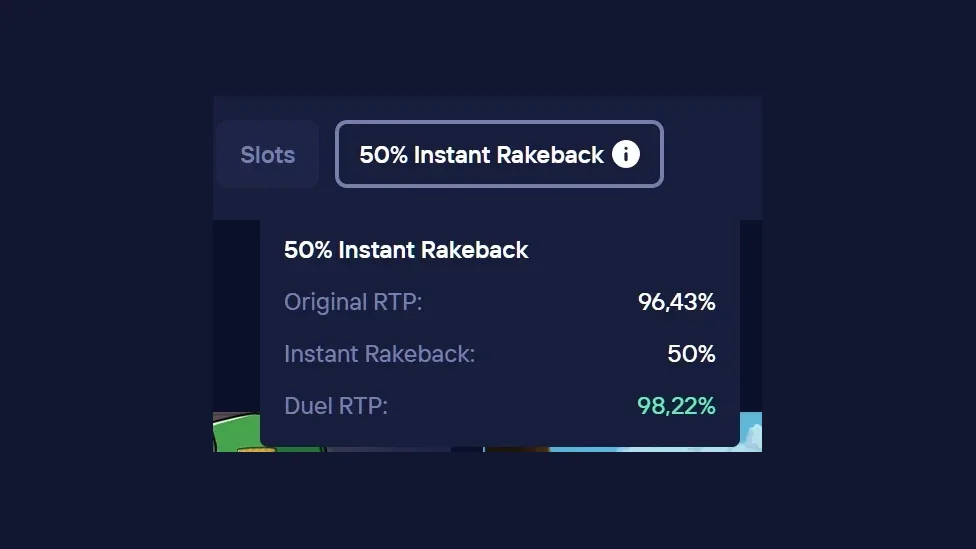Select the 96,43% Original RTP value
976x549 pixels.
(677, 302)
